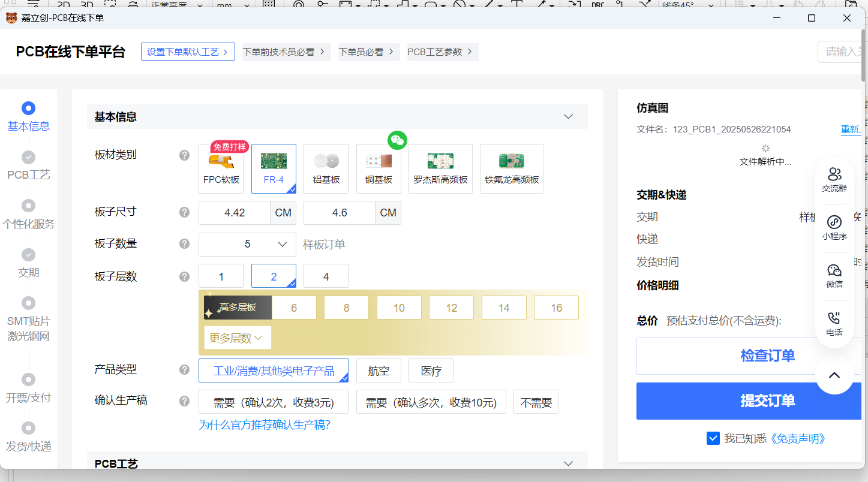Screen dimensions: 868x482
Task: Open the 微信 floating contact icon
Action: pos(834,276)
